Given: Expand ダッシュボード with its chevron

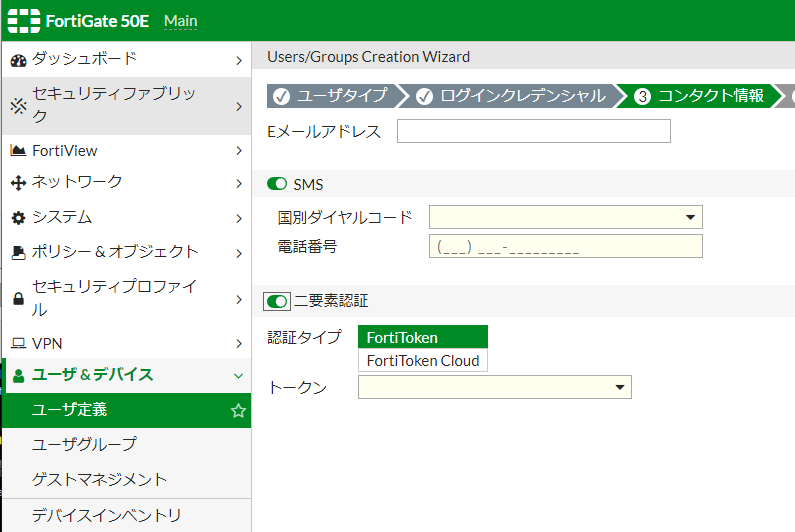Looking at the screenshot, I should 239,61.
